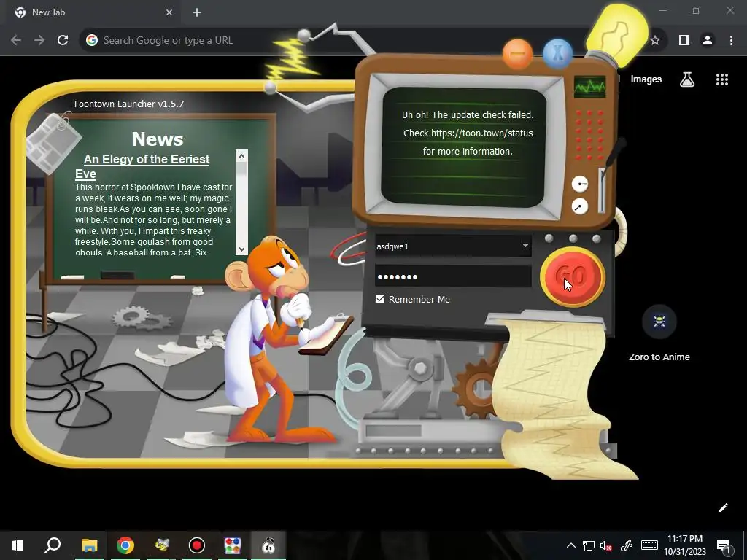
Task: Open the Google apps grid
Action: [721, 79]
